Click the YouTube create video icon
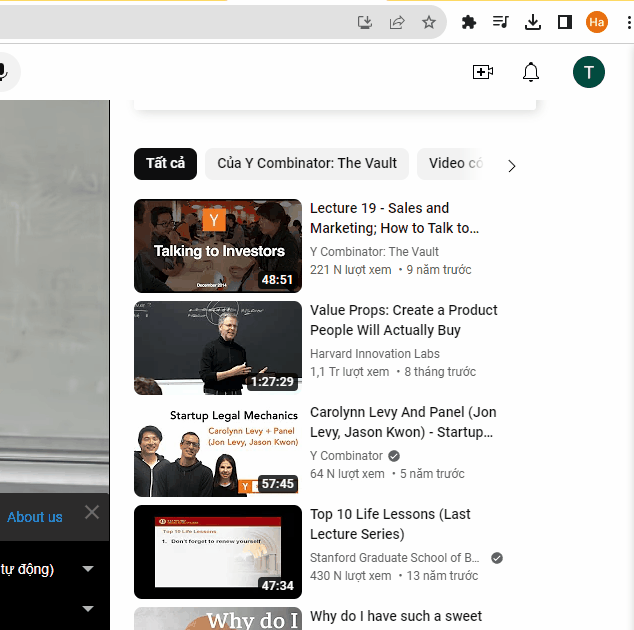The width and height of the screenshot is (634, 630). [x=483, y=72]
